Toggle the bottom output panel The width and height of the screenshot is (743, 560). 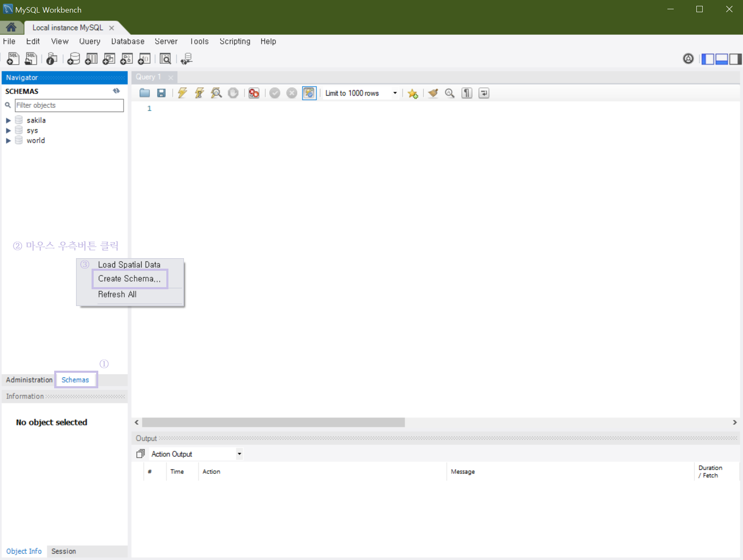pos(722,59)
